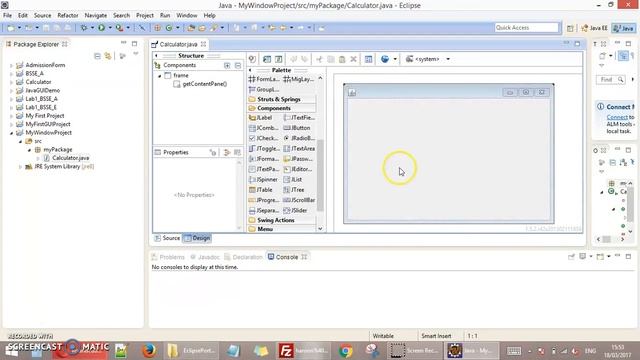Screen dimensions: 640x360
Task: Open the Javadoc tab
Action: point(205,257)
